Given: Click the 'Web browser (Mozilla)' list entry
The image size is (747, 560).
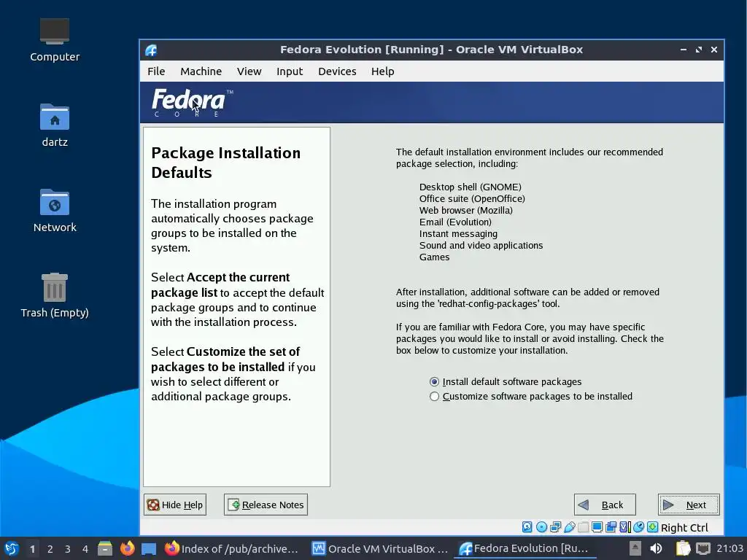Looking at the screenshot, I should 466,211.
